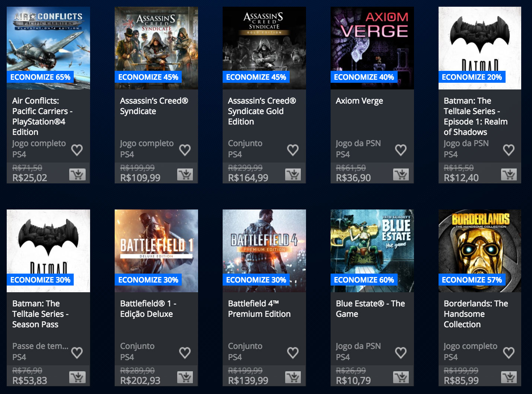The image size is (532, 394).
Task: Add Batman Telltale Season Pass to cart
Action: 77,377
